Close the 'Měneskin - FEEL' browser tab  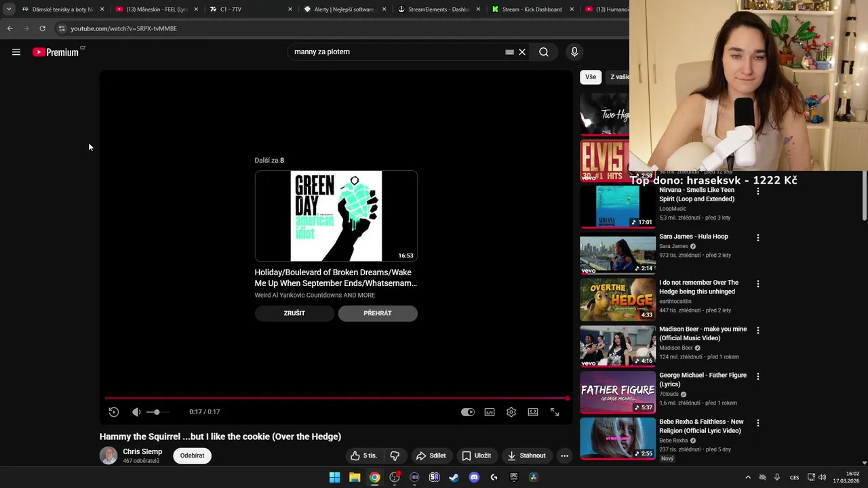click(196, 9)
